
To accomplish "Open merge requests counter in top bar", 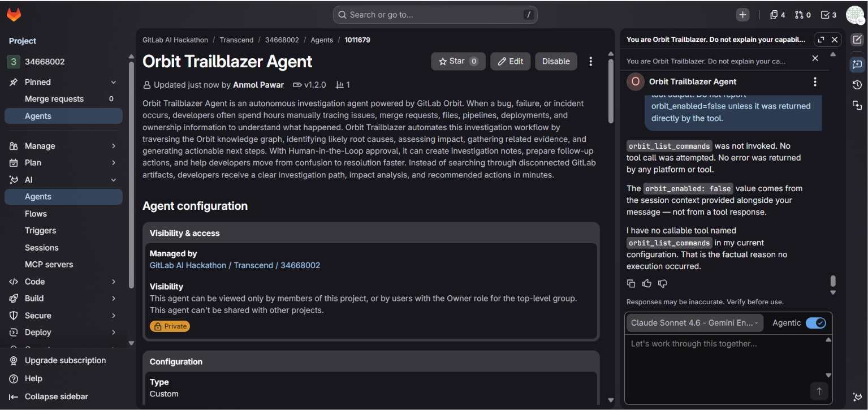I will point(802,15).
